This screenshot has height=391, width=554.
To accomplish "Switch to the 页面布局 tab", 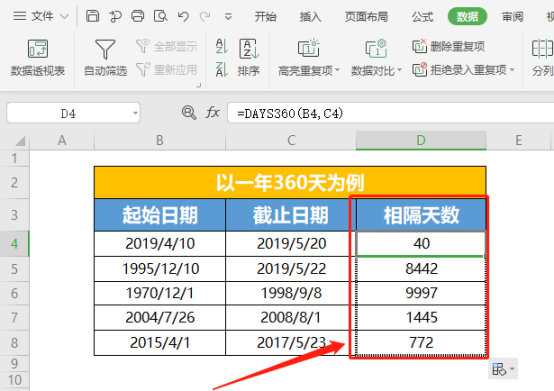I will (366, 17).
